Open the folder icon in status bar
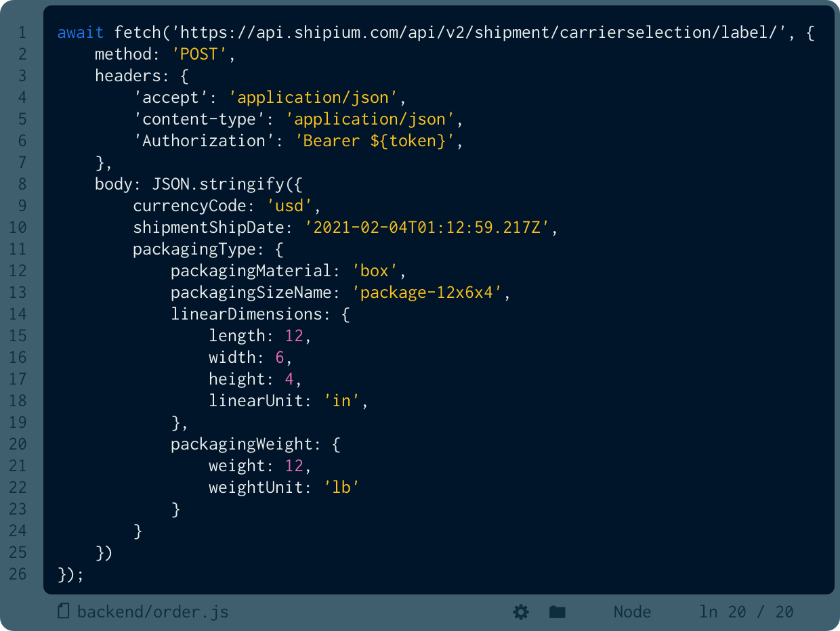Screen dimensions: 840x631 point(558,612)
